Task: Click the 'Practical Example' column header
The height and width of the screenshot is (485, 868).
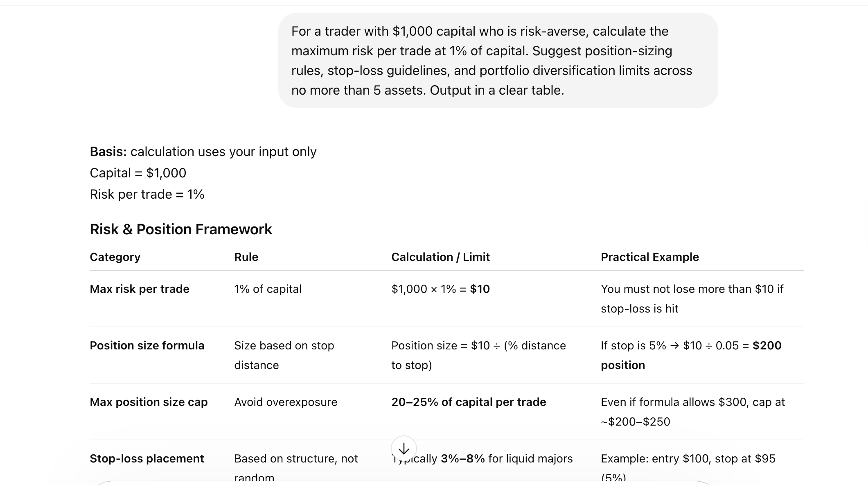Action: 649,257
